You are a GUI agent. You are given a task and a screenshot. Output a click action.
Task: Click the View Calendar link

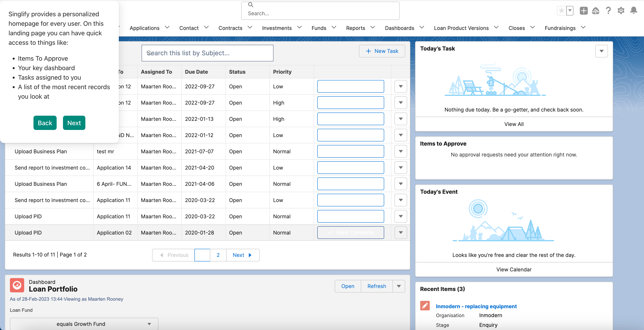tap(514, 270)
